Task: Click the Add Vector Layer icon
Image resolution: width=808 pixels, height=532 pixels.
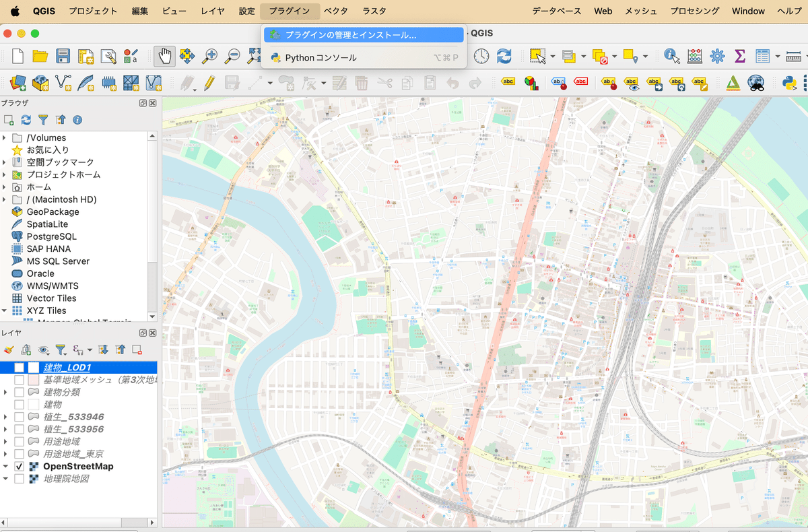Action: [x=62, y=83]
